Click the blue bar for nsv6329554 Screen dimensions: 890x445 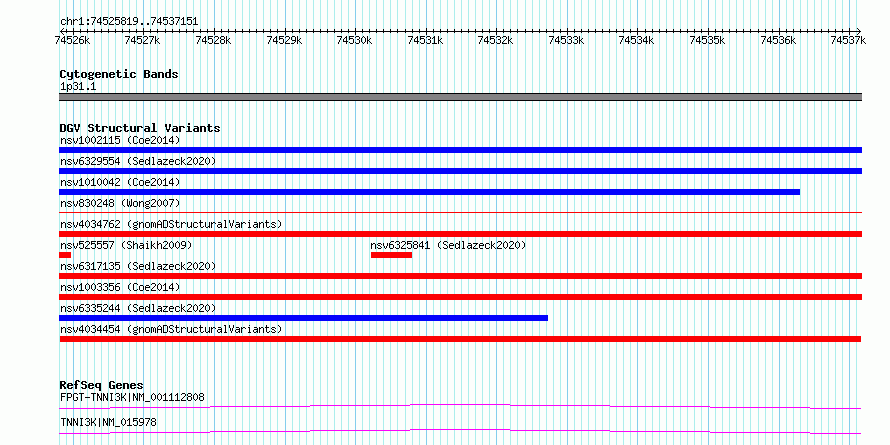[460, 171]
